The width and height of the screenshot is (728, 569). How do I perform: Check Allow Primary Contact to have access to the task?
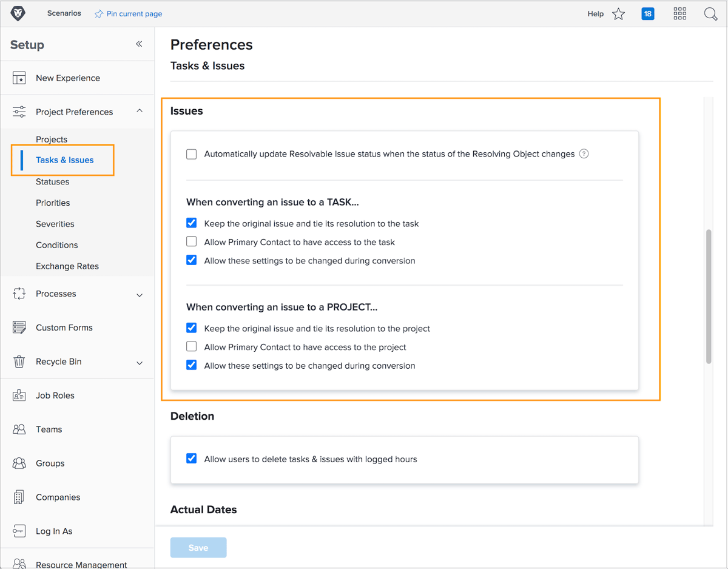point(191,241)
